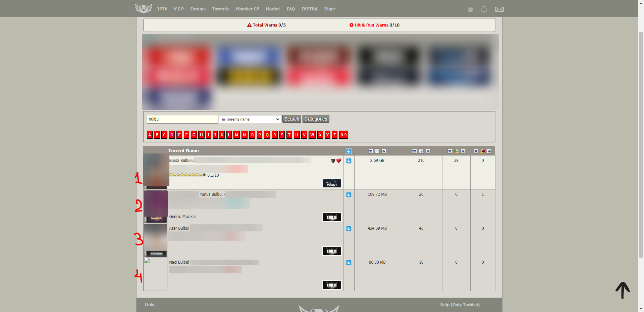The image size is (644, 312).
Task: Open the Categories selector
Action: point(316,119)
